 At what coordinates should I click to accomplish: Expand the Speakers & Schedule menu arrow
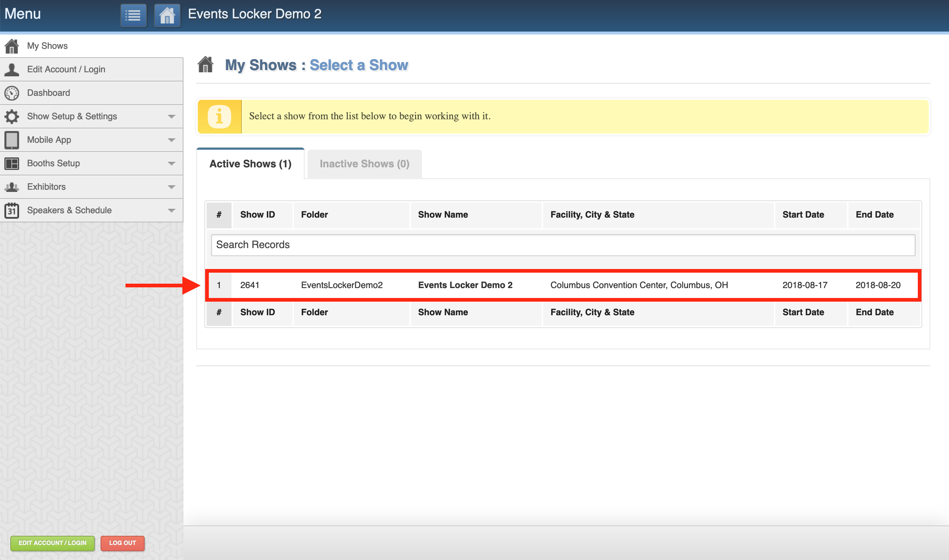(x=172, y=210)
